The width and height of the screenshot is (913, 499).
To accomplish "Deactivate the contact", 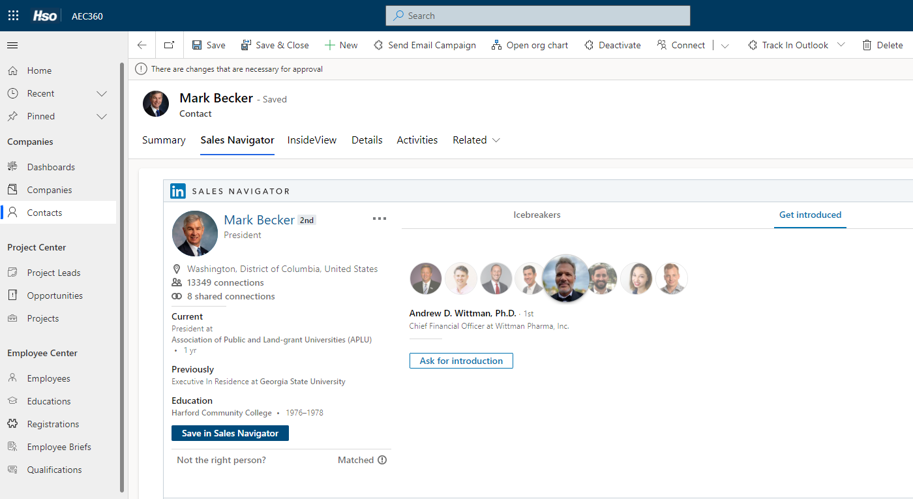I will pos(613,45).
